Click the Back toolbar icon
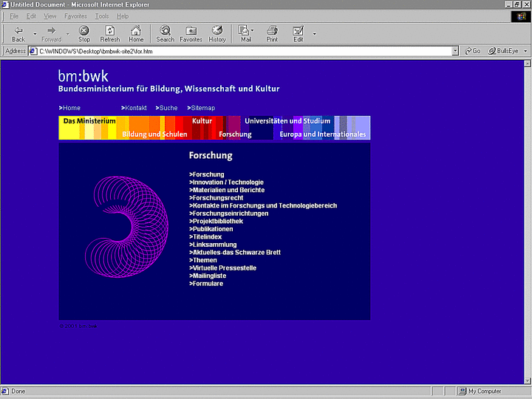 coord(18,34)
